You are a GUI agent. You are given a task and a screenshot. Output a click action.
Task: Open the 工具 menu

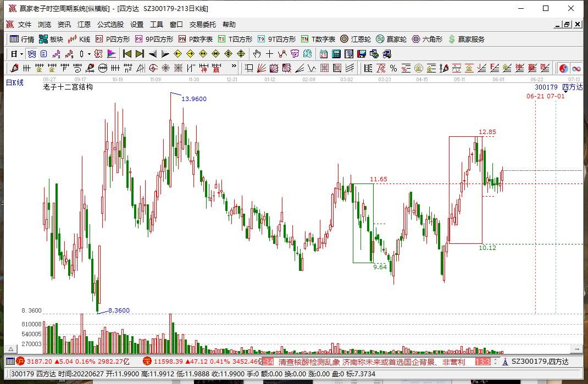click(157, 24)
